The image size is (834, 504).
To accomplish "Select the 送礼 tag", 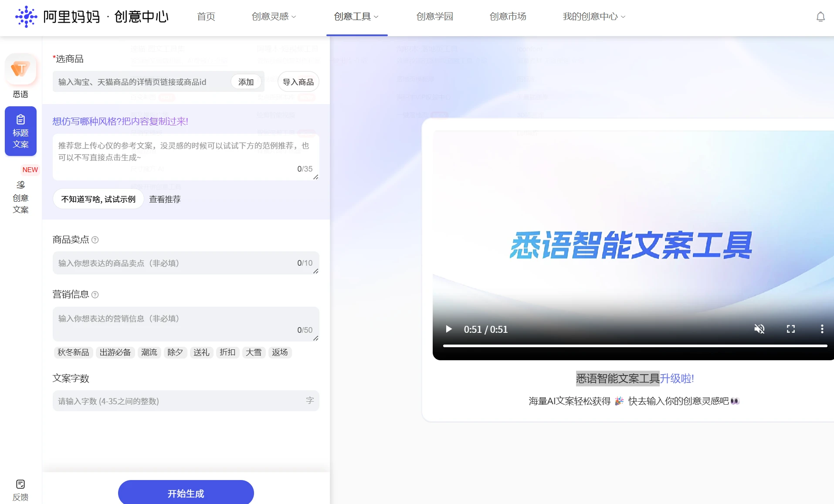I will 201,352.
